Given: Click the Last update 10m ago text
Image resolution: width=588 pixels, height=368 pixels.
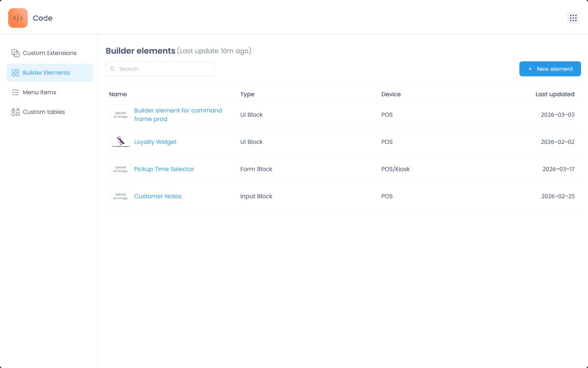Looking at the screenshot, I should click(214, 51).
